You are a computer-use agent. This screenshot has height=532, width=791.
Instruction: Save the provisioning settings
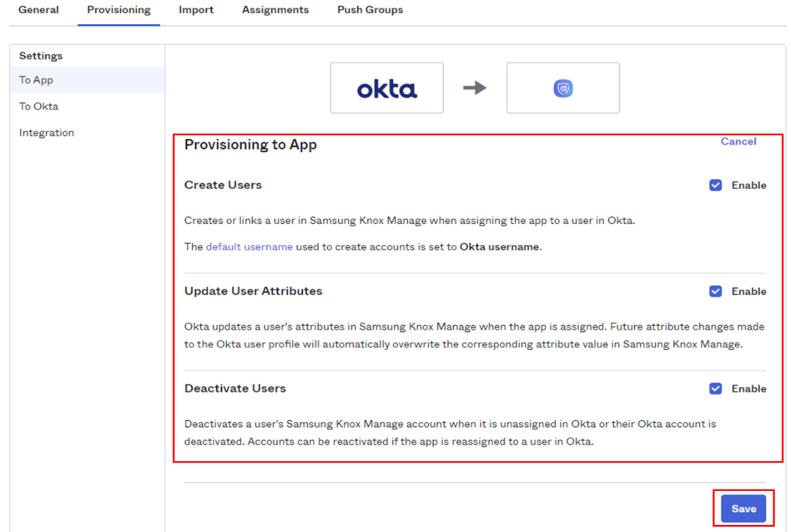(x=743, y=509)
